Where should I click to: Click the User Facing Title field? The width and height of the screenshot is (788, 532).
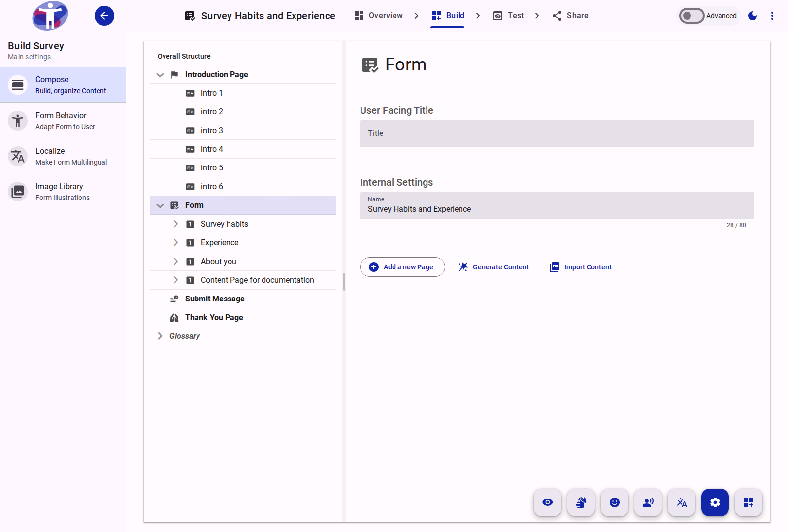click(x=557, y=133)
